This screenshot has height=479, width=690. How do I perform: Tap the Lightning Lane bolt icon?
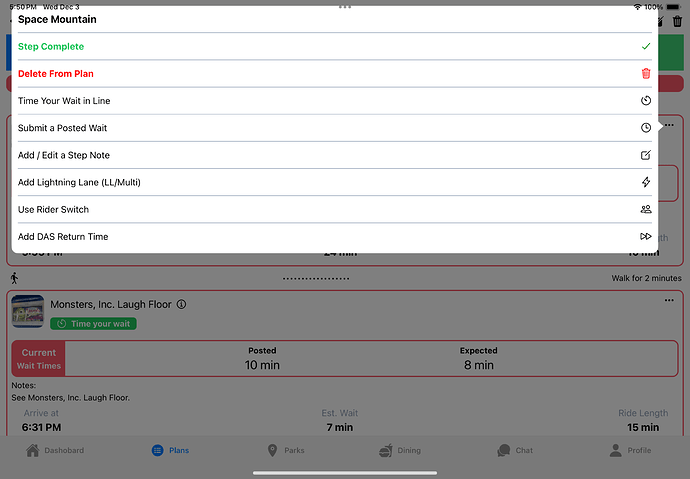click(645, 182)
